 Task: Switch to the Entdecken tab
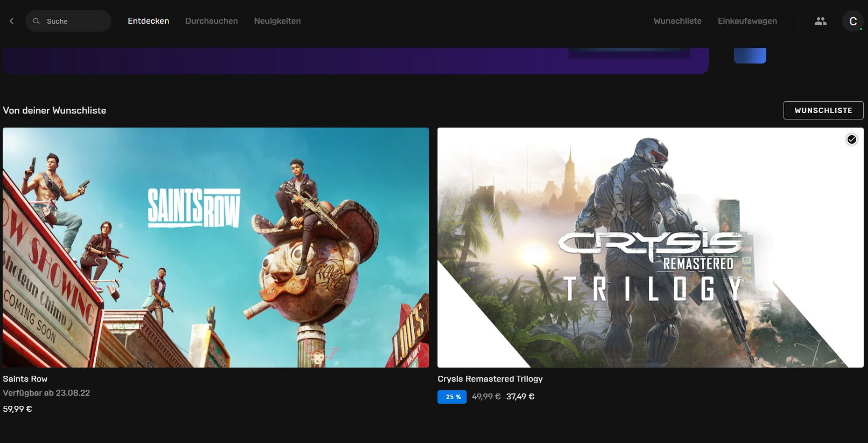pyautogui.click(x=149, y=21)
